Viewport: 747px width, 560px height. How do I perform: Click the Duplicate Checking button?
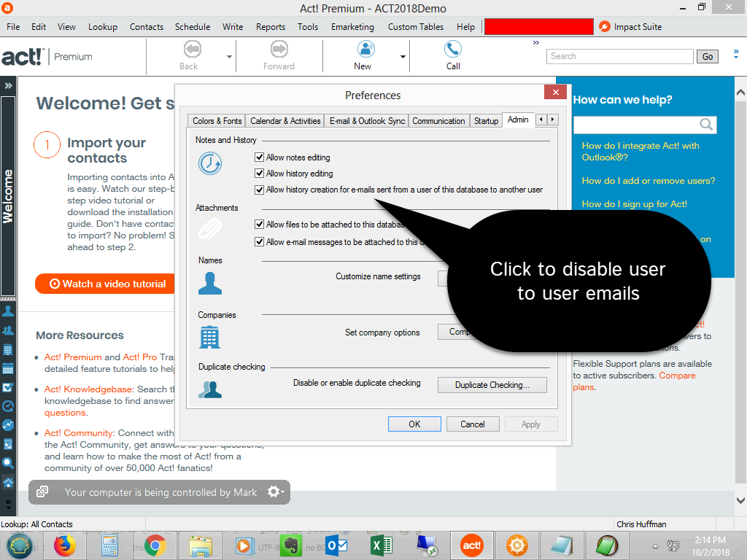pos(492,384)
